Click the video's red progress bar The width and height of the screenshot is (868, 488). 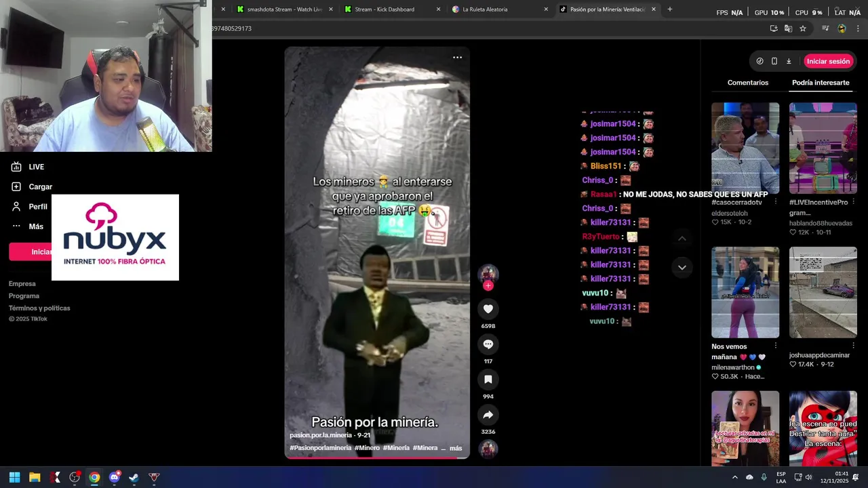click(x=377, y=458)
